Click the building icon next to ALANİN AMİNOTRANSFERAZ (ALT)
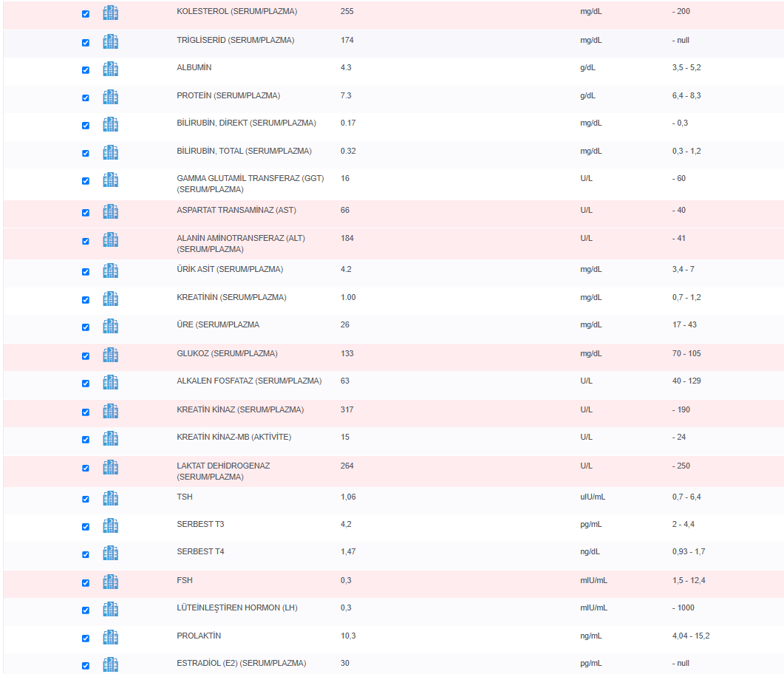 111,240
